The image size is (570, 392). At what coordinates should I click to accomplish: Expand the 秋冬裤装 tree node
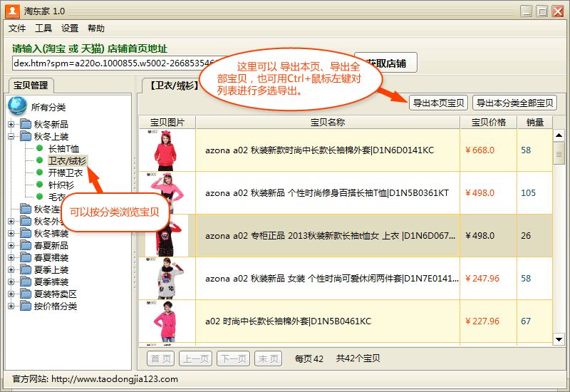pos(11,233)
